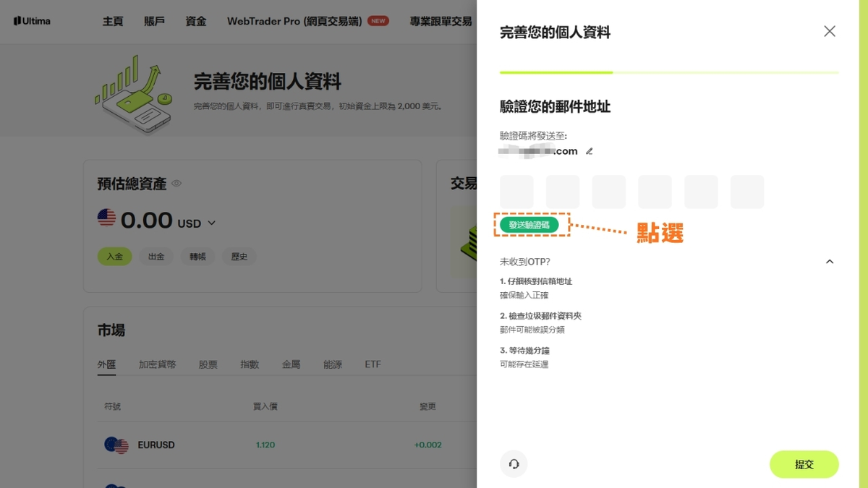Click the EURUSD flag icon
Viewport: 868px width, 488px height.
click(116, 445)
